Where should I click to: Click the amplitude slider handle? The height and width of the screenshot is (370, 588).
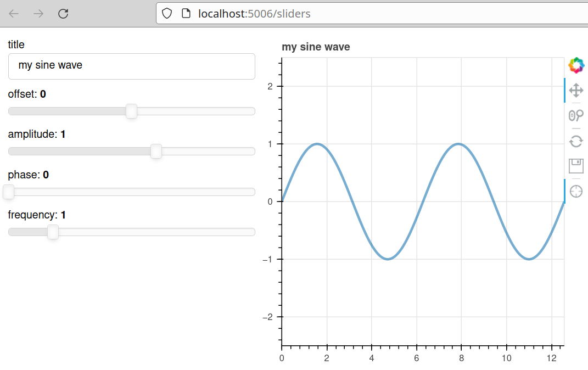coord(156,152)
